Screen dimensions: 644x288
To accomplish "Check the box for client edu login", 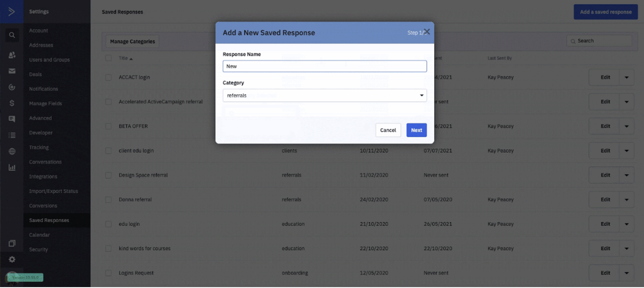I will coord(108,151).
